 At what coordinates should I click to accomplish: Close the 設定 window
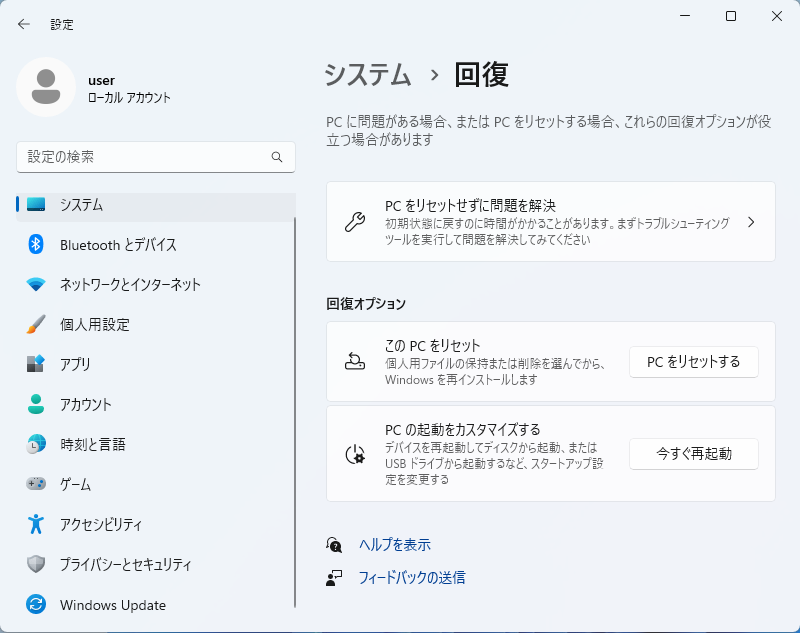777,16
